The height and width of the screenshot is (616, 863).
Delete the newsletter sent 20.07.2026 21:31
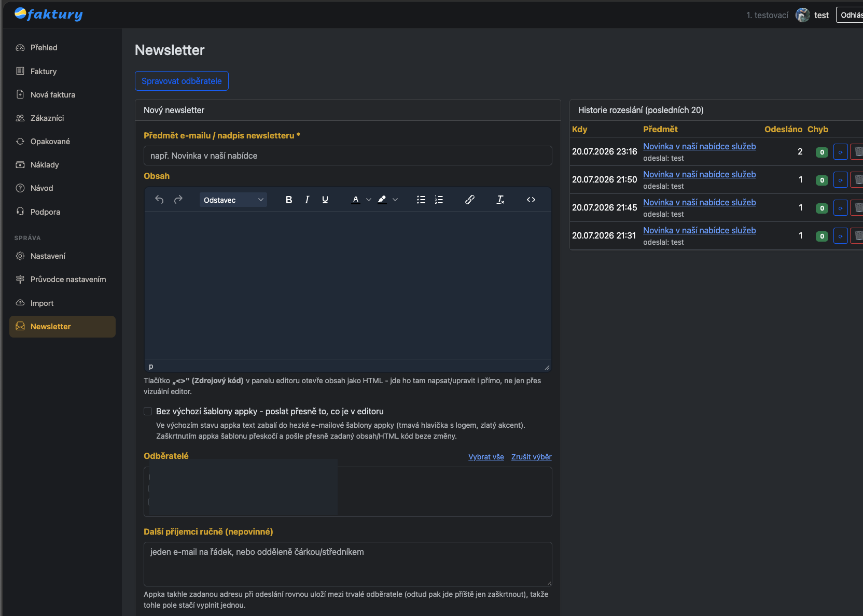click(857, 236)
